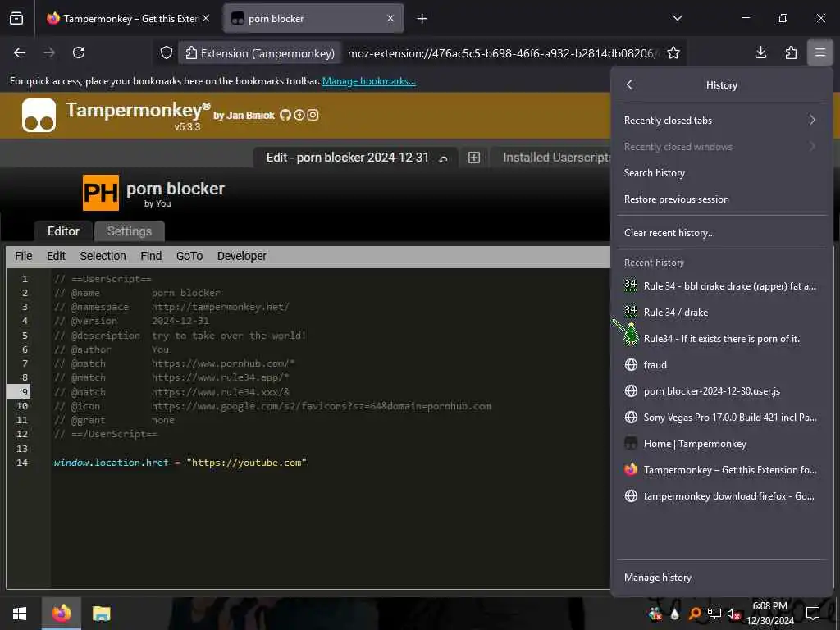Bookmark this page with the star

(x=673, y=53)
